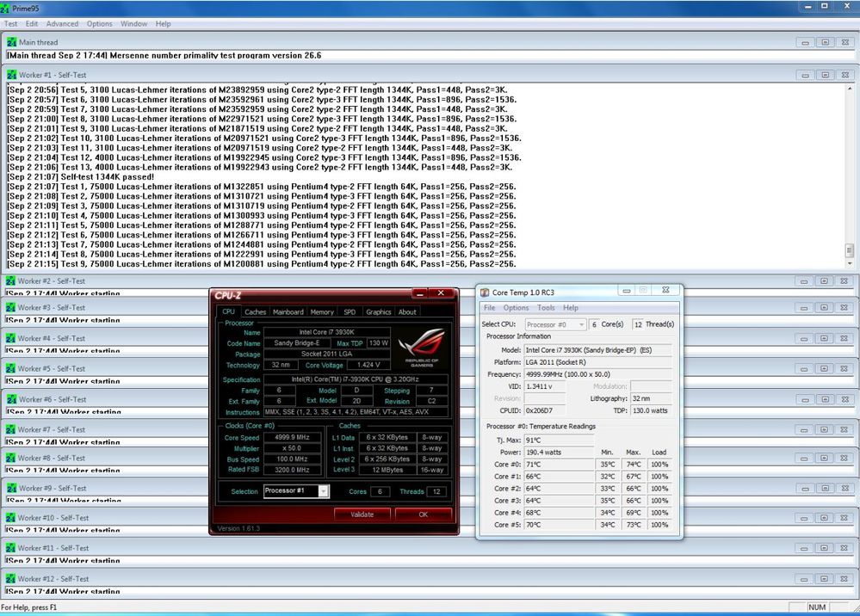Click the Prime95 icon on Worker #1 title bar

pos(10,75)
